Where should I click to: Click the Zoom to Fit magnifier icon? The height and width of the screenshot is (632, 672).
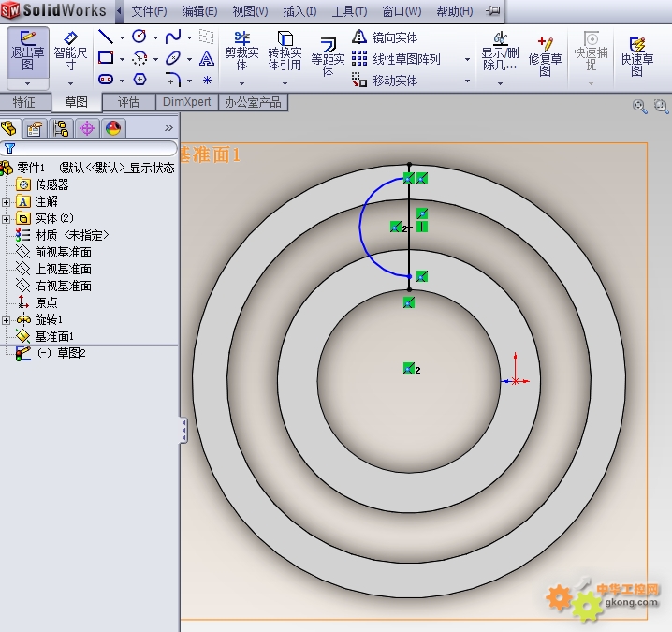639,107
